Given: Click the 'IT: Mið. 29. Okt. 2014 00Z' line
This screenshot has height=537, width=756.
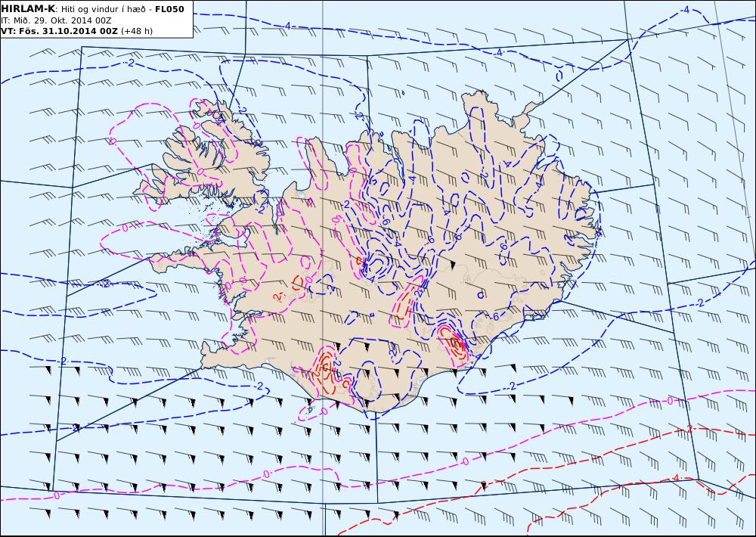Looking at the screenshot, I should click(56, 20).
